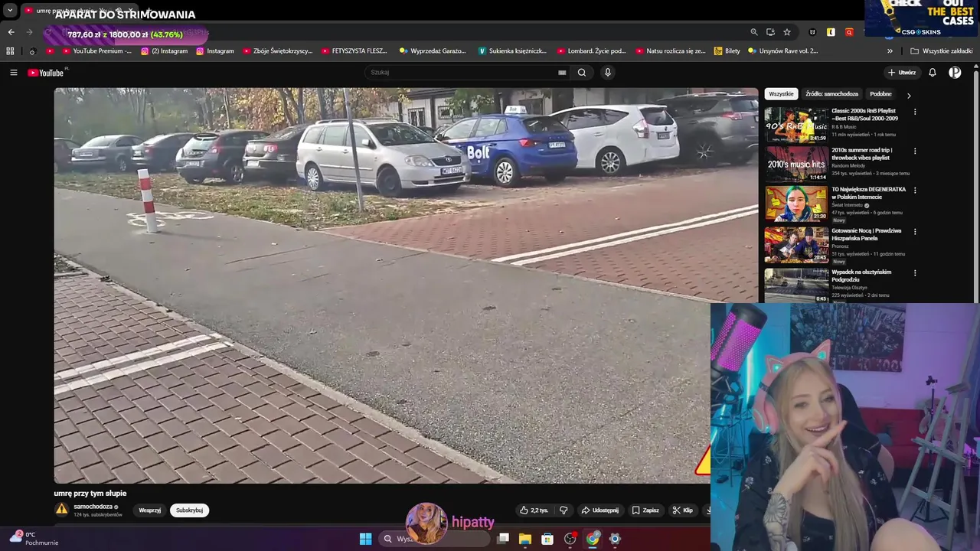
Task: Open the TO Największa DEGENERATKA video thumbnail
Action: coord(796,204)
